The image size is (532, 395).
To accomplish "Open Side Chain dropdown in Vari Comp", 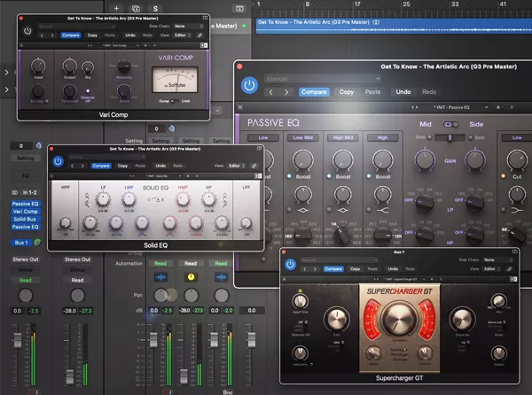I will click(188, 26).
